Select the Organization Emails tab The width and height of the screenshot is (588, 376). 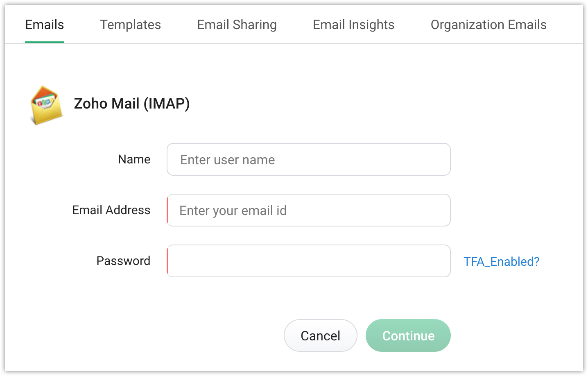pyautogui.click(x=488, y=25)
